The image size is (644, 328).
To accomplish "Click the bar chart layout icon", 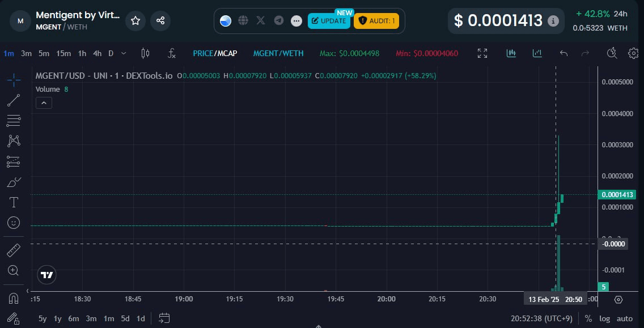I will (537, 53).
